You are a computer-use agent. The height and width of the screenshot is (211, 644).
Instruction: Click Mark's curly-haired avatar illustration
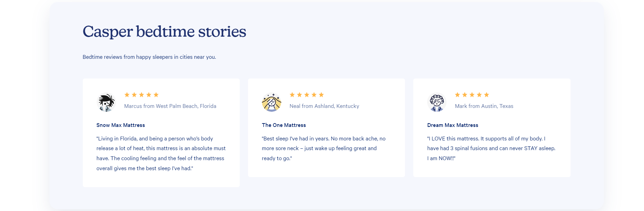click(437, 102)
